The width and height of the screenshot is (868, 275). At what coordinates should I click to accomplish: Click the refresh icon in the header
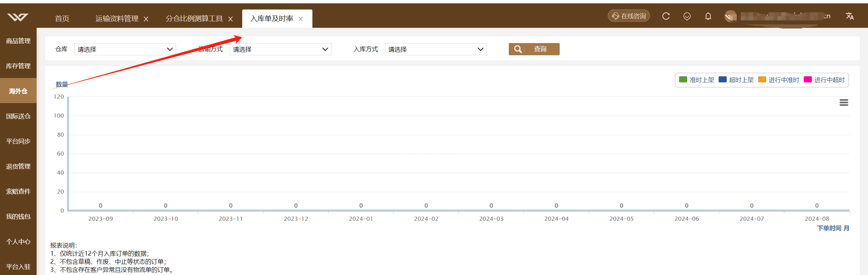pyautogui.click(x=666, y=16)
